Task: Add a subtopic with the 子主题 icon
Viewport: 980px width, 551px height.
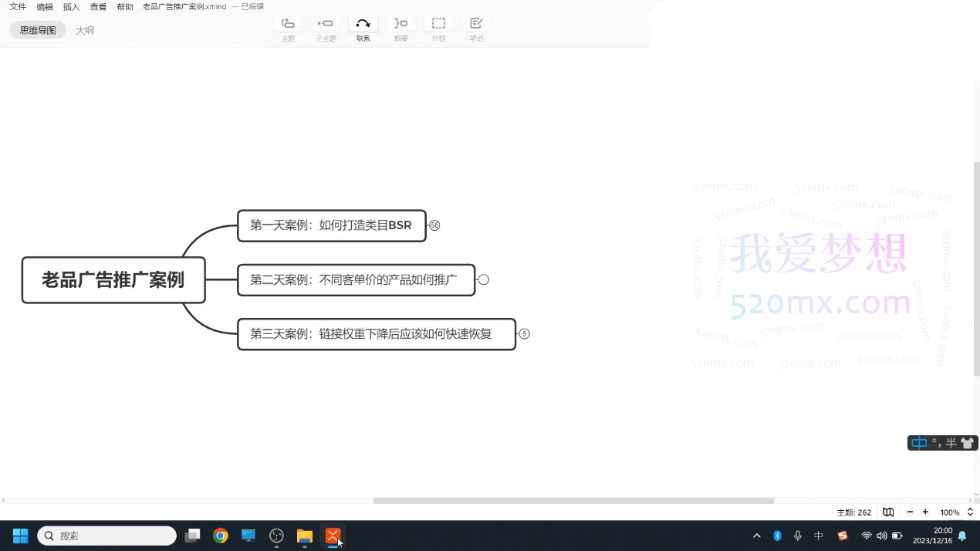Action: click(326, 29)
